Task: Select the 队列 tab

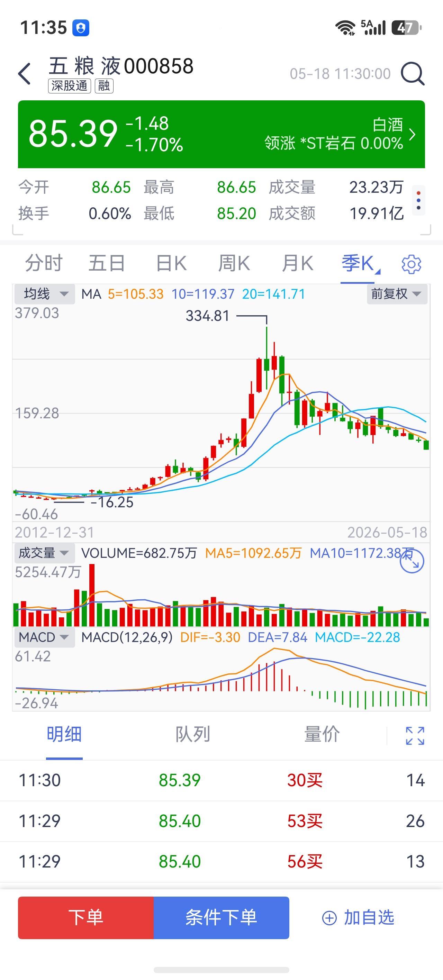Action: (x=193, y=734)
